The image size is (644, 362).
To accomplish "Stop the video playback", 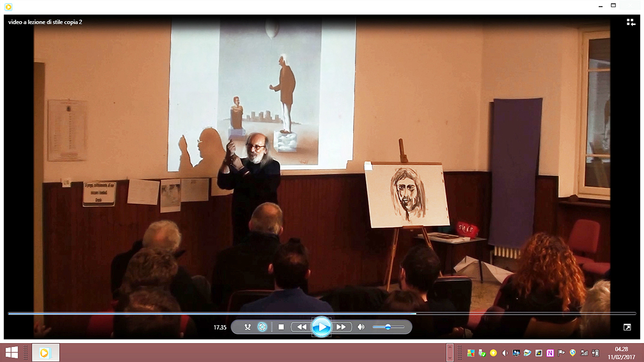I will point(281,327).
